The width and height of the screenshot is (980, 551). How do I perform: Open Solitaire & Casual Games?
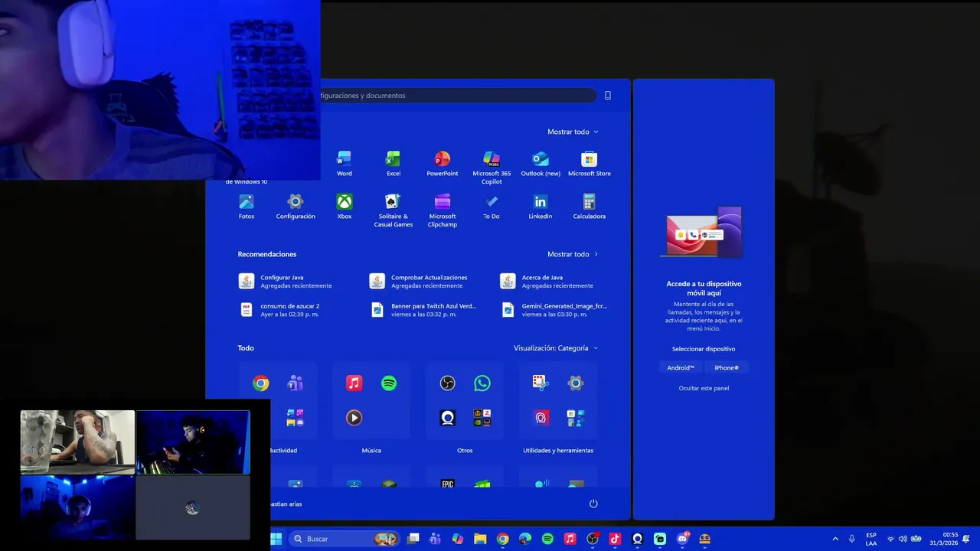coord(393,210)
